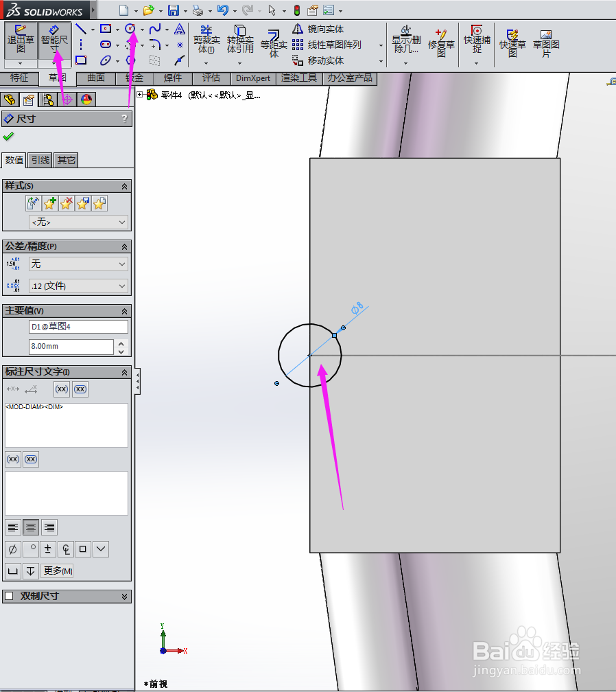This screenshot has width=616, height=692.
Task: Click Display/Delete Relations (显示/删除几何关系)
Action: click(x=406, y=40)
